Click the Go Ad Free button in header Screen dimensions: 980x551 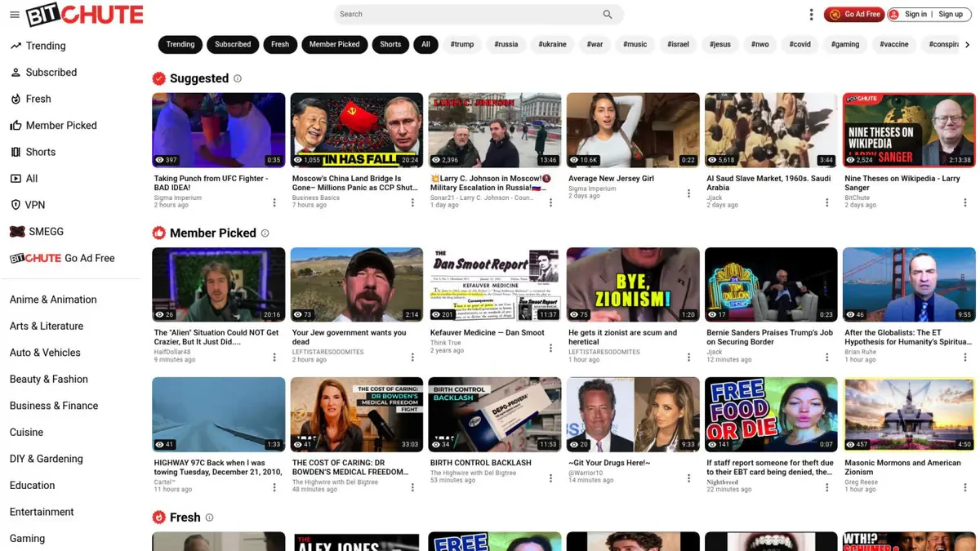854,14
